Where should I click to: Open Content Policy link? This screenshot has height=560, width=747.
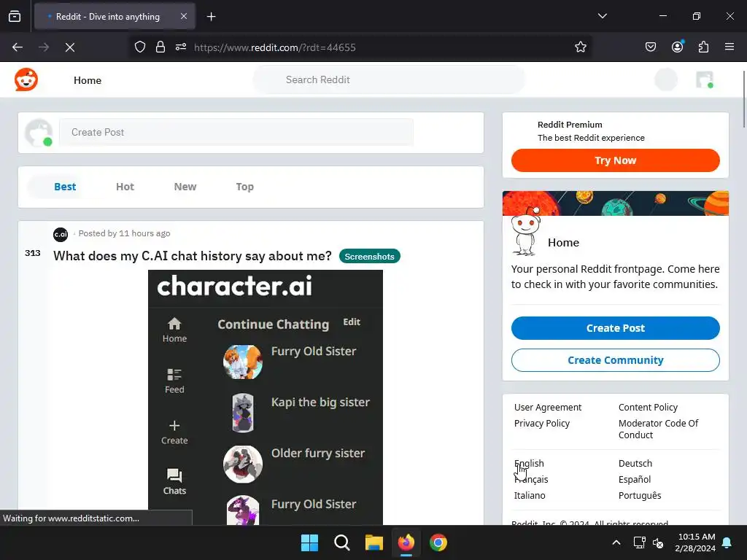pyautogui.click(x=648, y=407)
